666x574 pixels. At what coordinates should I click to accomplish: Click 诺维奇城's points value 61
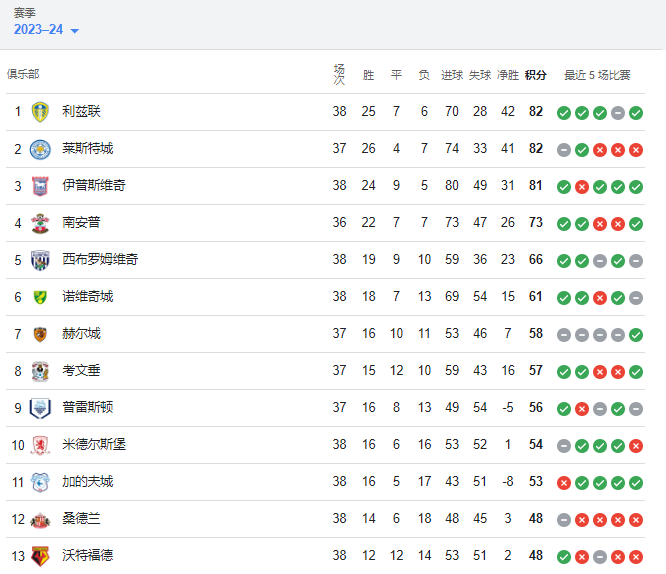tap(536, 296)
